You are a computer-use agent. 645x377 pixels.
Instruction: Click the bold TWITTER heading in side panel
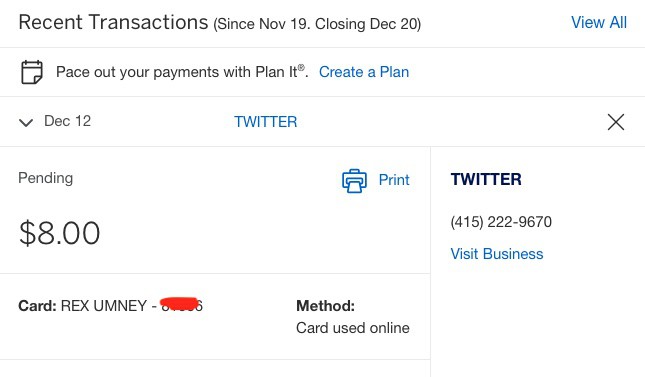pos(486,179)
